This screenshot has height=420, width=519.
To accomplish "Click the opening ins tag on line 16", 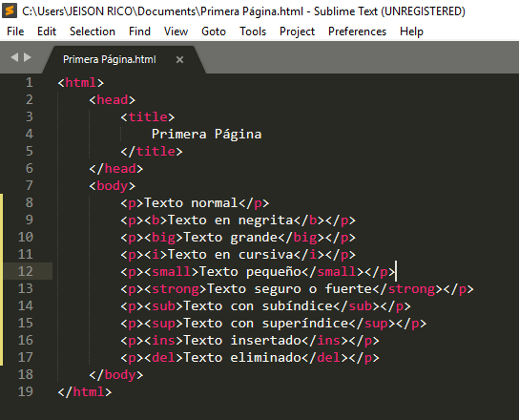I will tap(163, 341).
